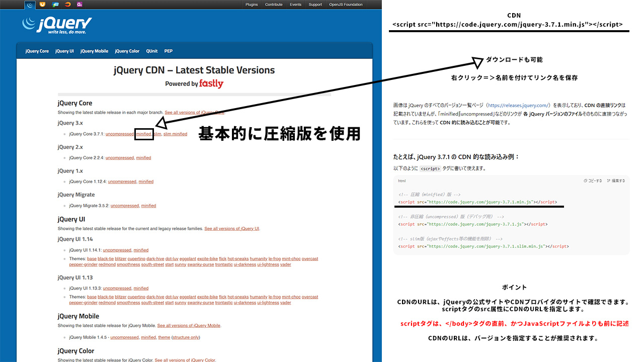Switch to the jQuery Mobile navigation tab

[x=94, y=51]
